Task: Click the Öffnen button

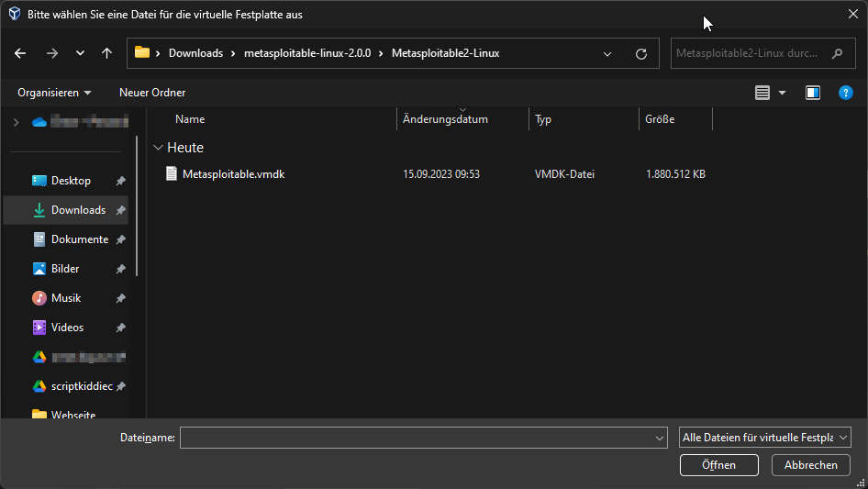Action: (x=718, y=465)
